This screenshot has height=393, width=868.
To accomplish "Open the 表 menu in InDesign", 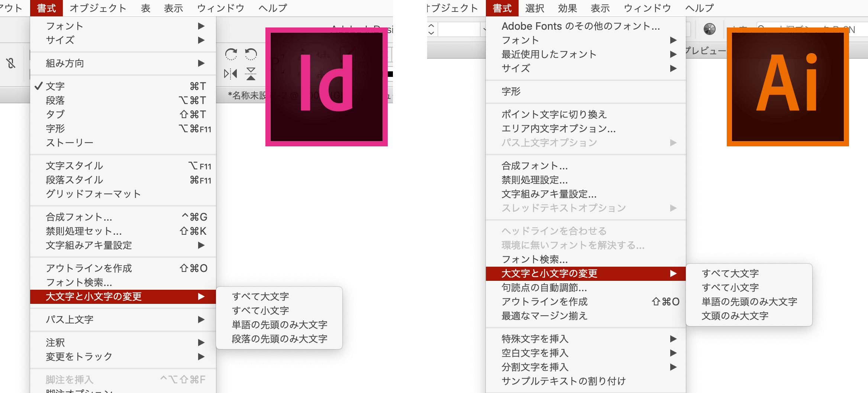I will coord(146,8).
